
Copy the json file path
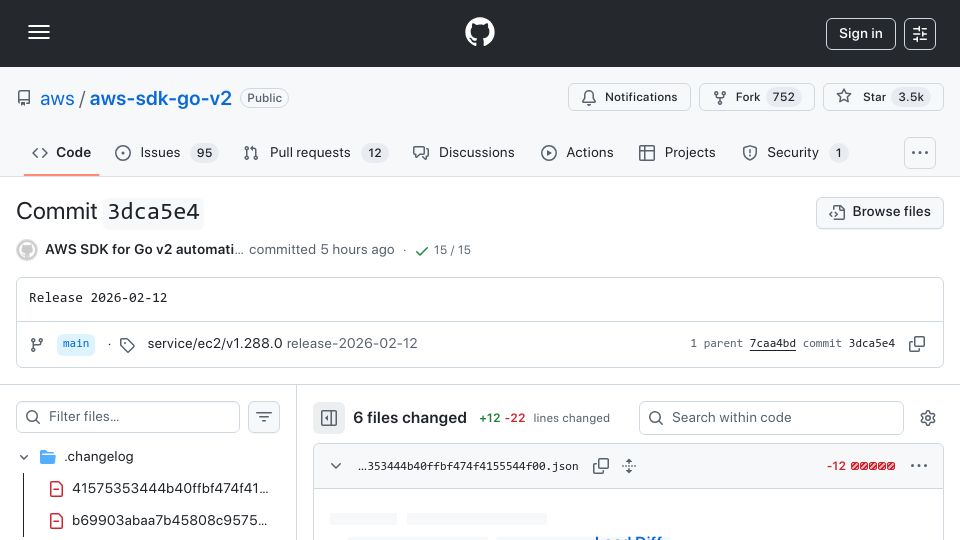pyautogui.click(x=601, y=466)
